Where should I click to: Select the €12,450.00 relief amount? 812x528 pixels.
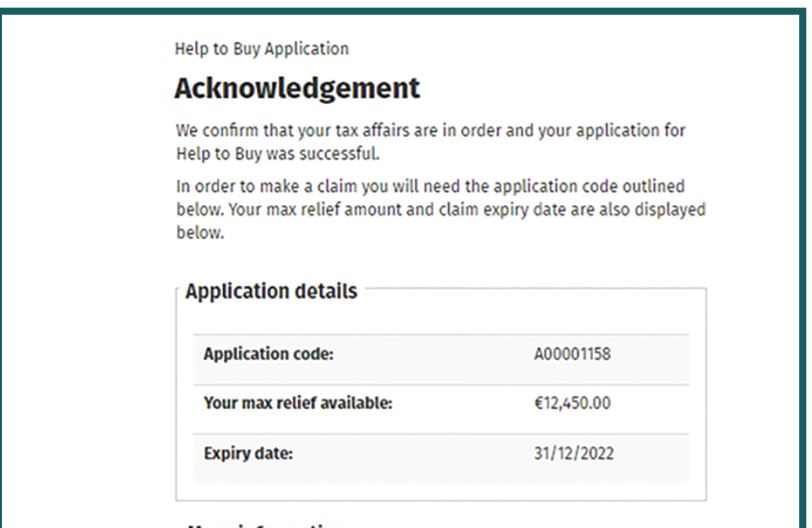tap(575, 404)
